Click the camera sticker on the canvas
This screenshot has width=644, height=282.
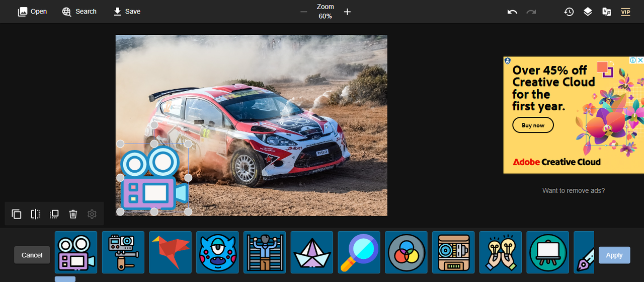click(x=154, y=177)
